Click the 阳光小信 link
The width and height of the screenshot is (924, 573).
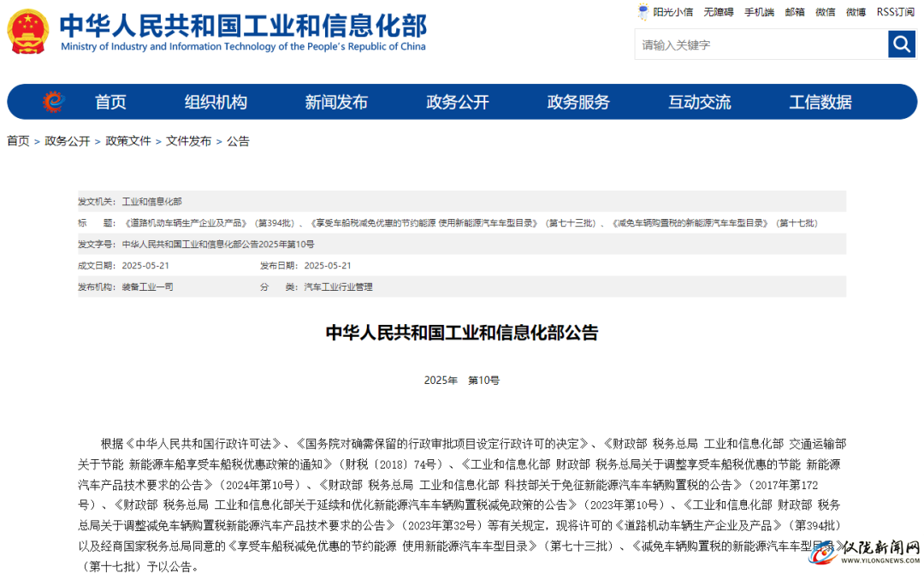[x=673, y=12]
